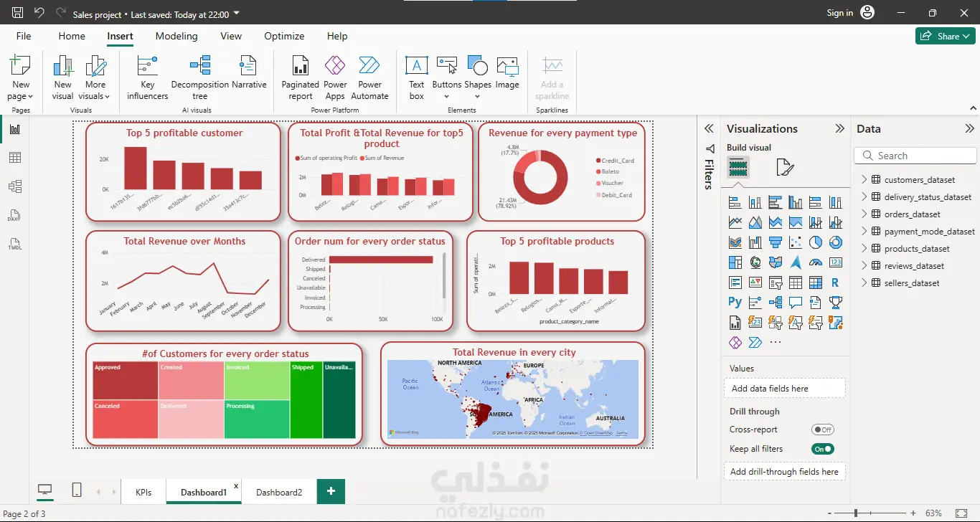Expand customers_dataset table
This screenshot has width=980, height=522.
864,179
